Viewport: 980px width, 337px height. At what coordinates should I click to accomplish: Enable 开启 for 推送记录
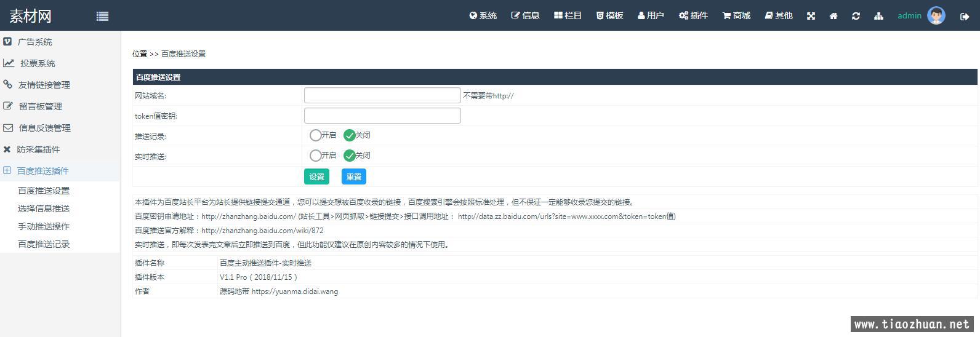click(x=316, y=135)
